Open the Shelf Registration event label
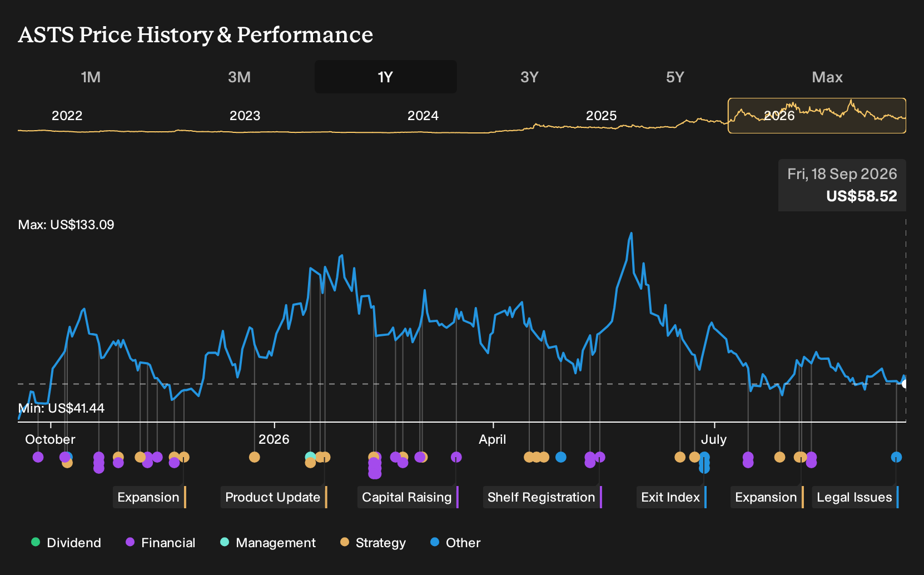Viewport: 924px width, 575px height. coord(543,497)
